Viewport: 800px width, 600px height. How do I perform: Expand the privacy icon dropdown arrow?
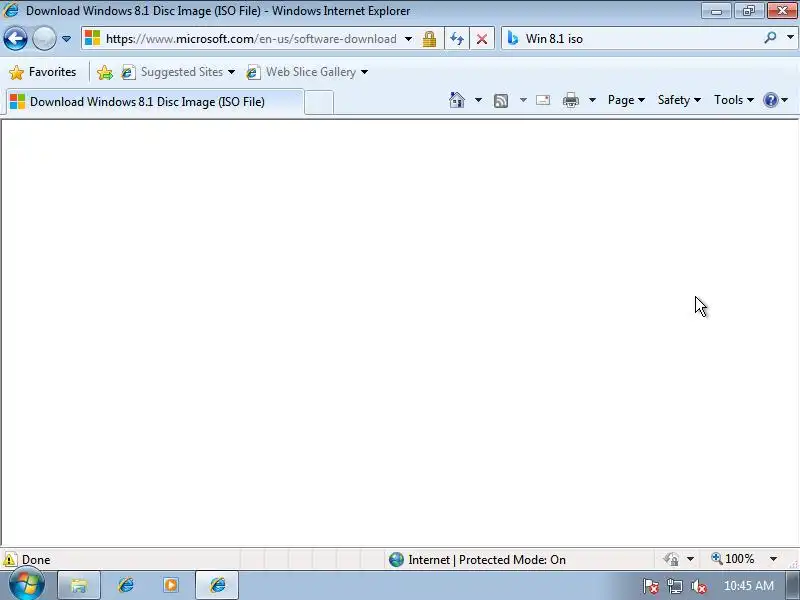(x=690, y=559)
